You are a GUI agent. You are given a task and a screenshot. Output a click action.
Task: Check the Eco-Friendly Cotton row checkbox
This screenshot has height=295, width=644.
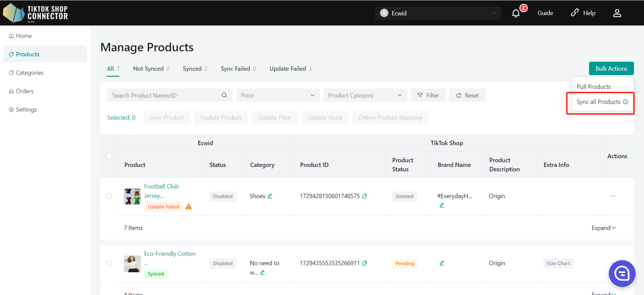pos(109,263)
